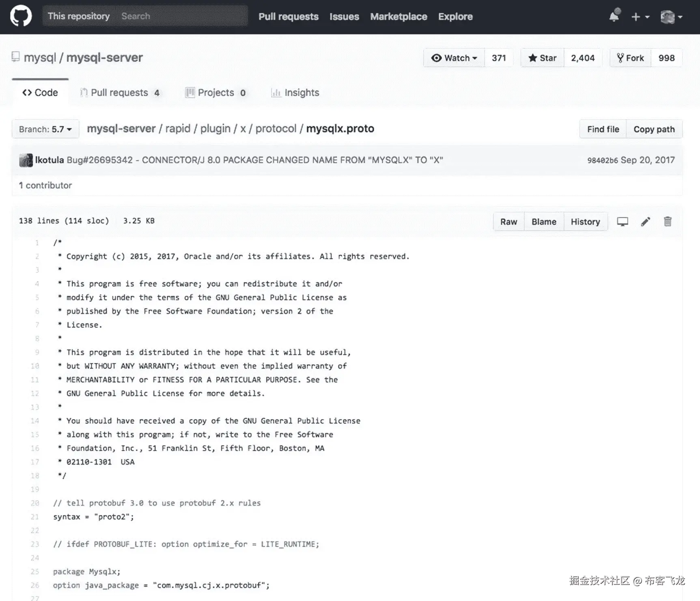This screenshot has width=700, height=601.
Task: View the 371 watchers count
Action: pyautogui.click(x=499, y=58)
